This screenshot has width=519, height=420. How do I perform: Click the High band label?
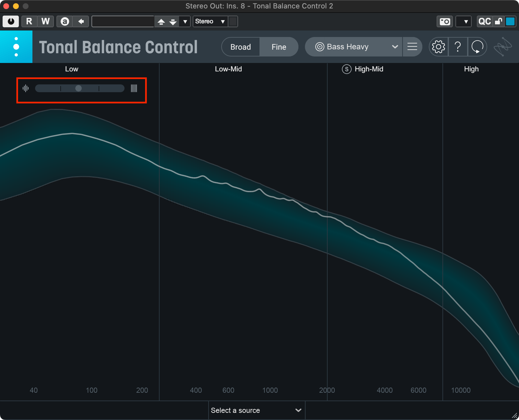(x=471, y=69)
